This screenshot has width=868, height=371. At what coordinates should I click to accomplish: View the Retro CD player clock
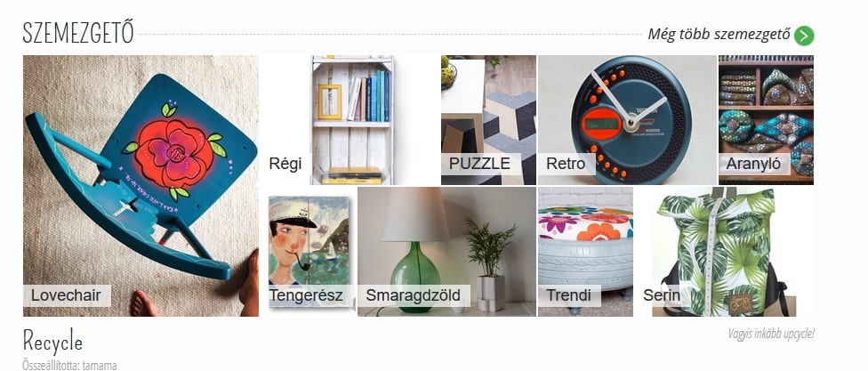[x=627, y=119]
